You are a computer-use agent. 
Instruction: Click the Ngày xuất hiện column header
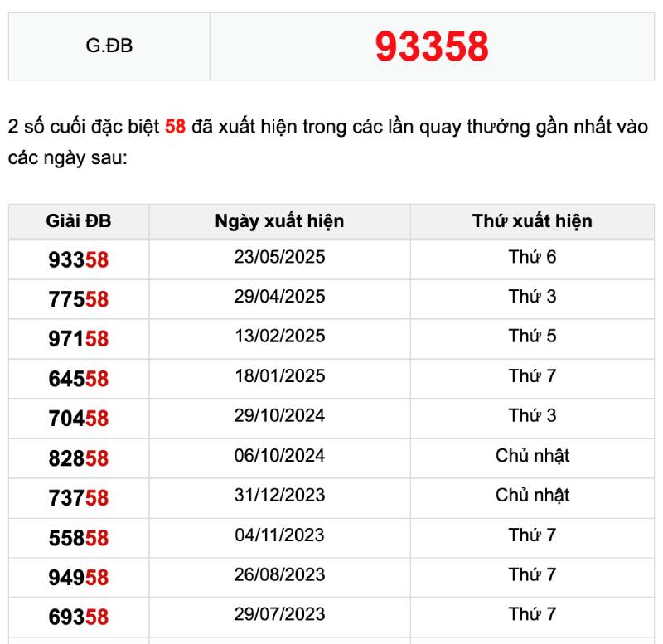click(279, 221)
